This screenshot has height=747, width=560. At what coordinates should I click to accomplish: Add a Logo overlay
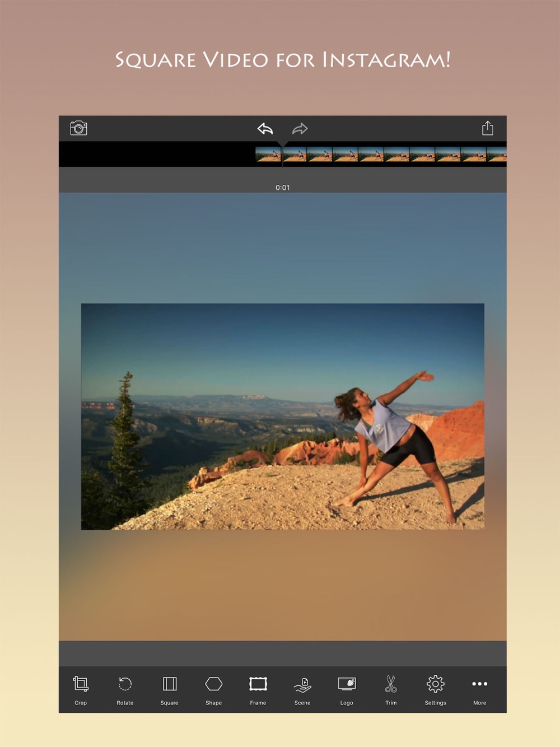coord(347,690)
